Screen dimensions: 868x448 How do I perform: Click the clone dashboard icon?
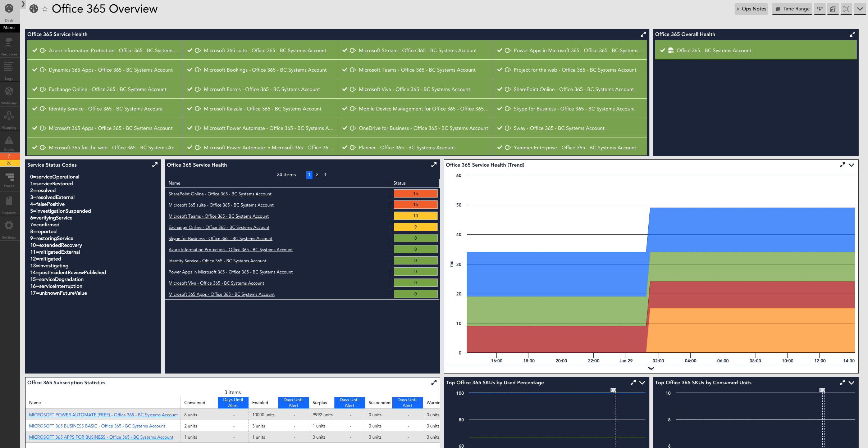click(x=833, y=9)
